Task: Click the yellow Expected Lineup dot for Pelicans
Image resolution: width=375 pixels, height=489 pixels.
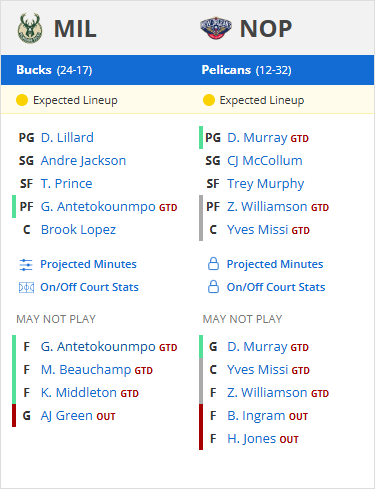Action: pyautogui.click(x=209, y=100)
